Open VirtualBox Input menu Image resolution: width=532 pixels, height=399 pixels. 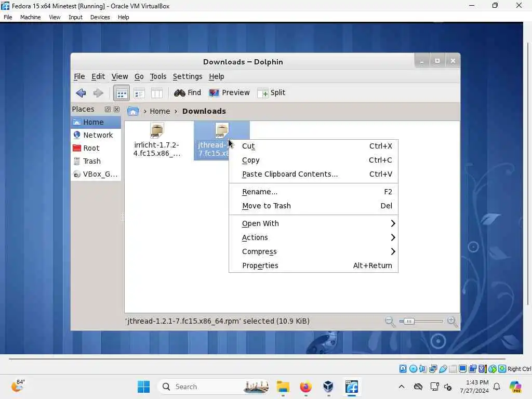click(75, 17)
